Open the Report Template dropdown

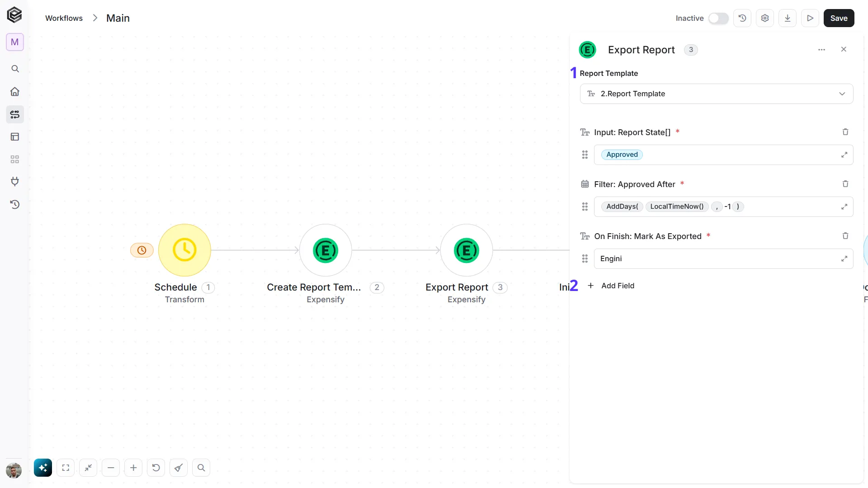point(717,94)
